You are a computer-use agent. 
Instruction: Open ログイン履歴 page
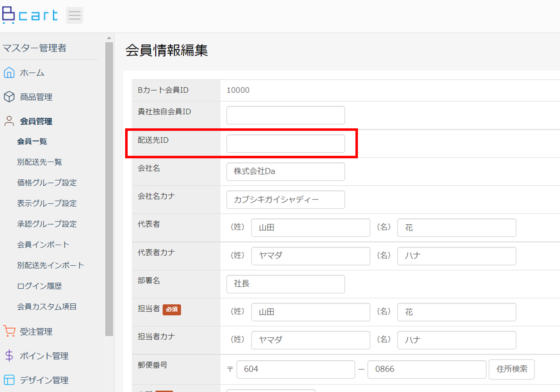coord(39,286)
